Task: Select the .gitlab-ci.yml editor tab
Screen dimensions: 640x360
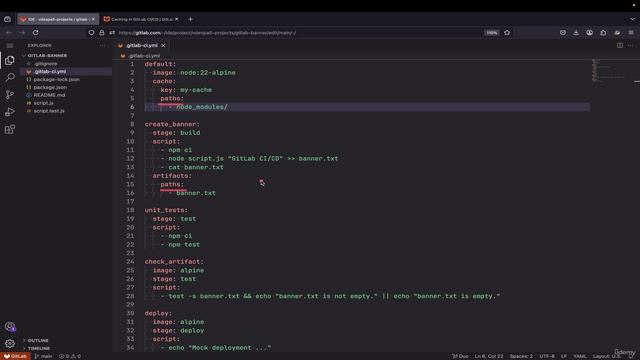Action: pos(141,46)
